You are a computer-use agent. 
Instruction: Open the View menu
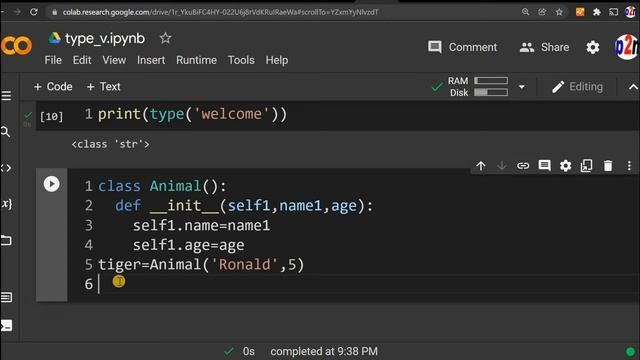[114, 60]
